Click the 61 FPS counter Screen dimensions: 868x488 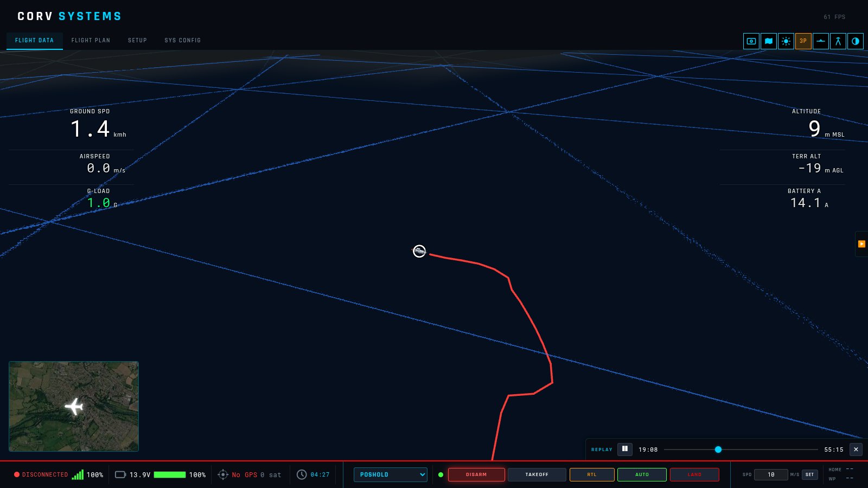pos(834,17)
